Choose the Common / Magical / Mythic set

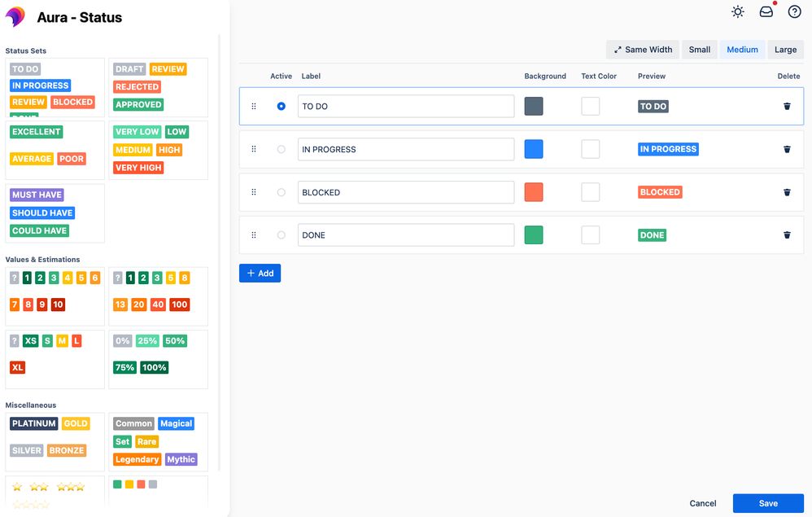[x=159, y=442]
